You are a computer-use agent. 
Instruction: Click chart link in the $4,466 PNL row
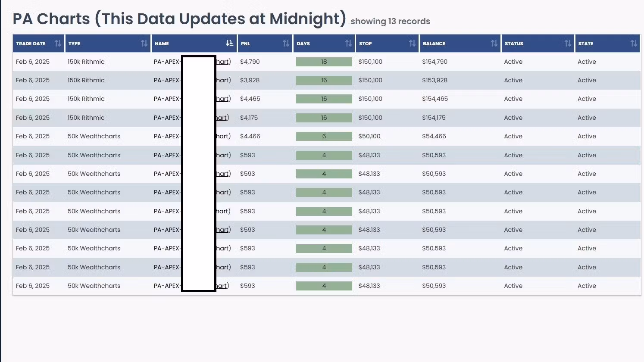tap(222, 136)
